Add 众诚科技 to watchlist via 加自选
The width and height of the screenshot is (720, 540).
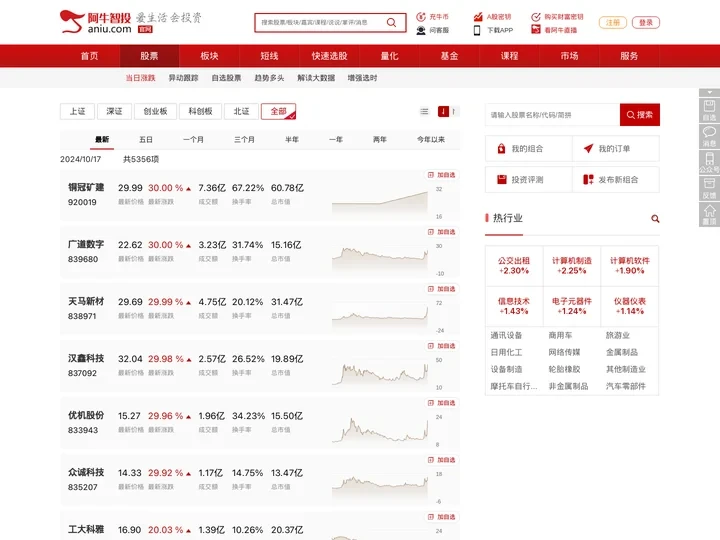tap(441, 460)
